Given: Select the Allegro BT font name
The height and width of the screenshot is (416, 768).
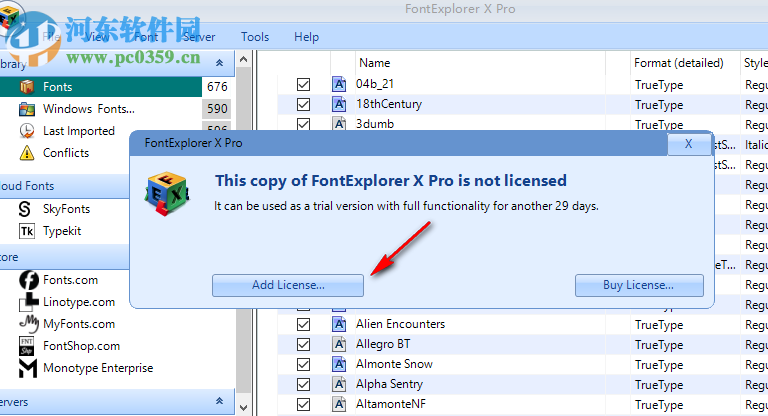Looking at the screenshot, I should pos(383,344).
